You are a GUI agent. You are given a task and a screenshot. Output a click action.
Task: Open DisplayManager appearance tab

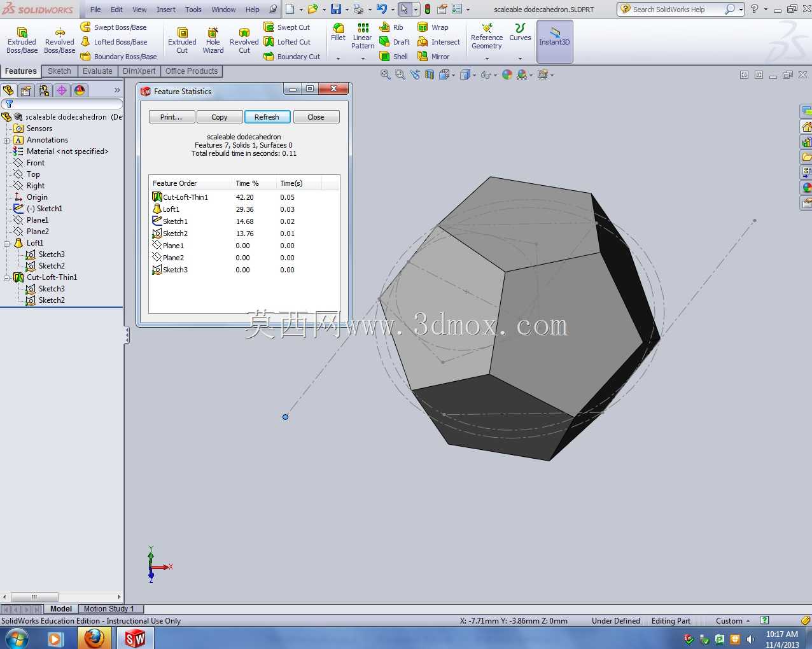(x=80, y=90)
